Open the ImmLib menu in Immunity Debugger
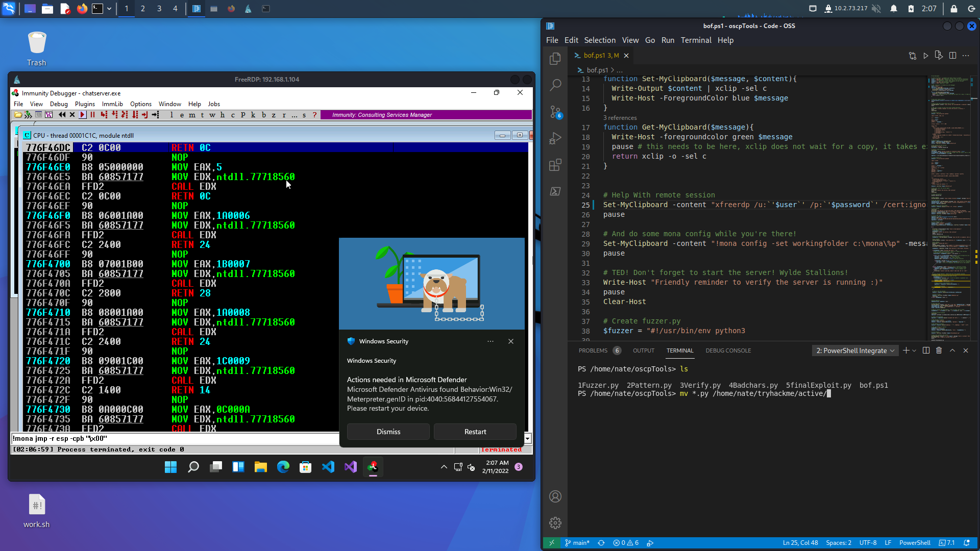Image resolution: width=980 pixels, height=551 pixels. pyautogui.click(x=112, y=104)
